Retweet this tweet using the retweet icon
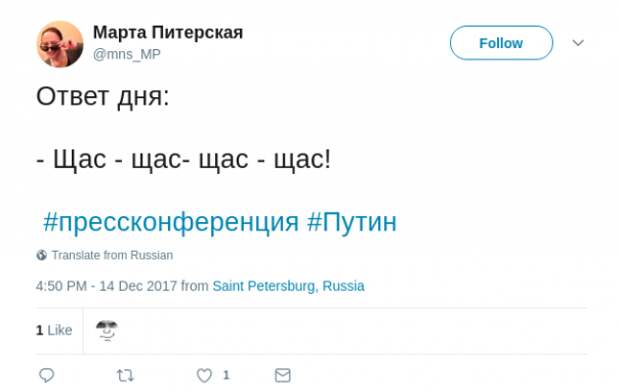The height and width of the screenshot is (392, 620). pyautogui.click(x=125, y=375)
